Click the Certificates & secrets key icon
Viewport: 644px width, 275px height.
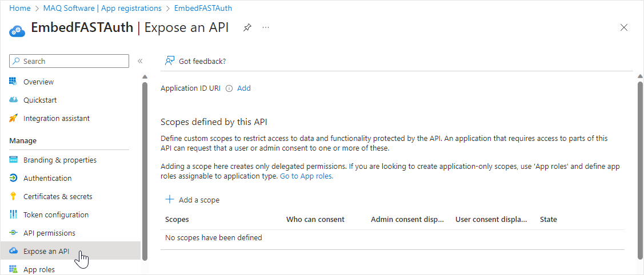[14, 196]
